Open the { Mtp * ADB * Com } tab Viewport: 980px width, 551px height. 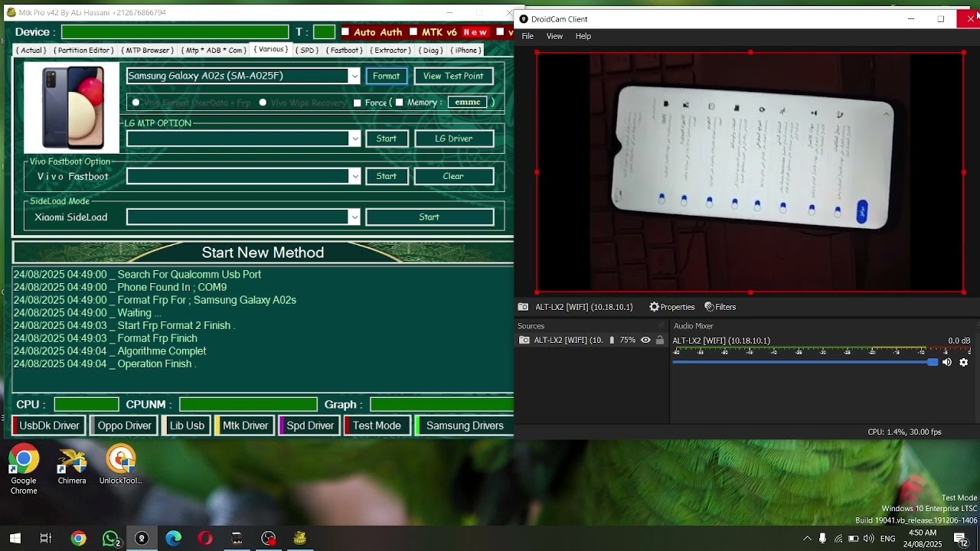point(214,51)
